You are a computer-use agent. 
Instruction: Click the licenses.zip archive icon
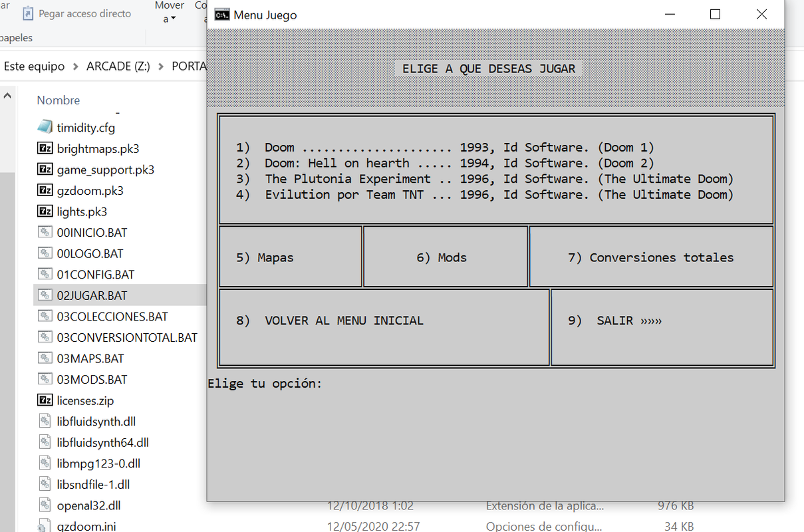[x=45, y=400]
